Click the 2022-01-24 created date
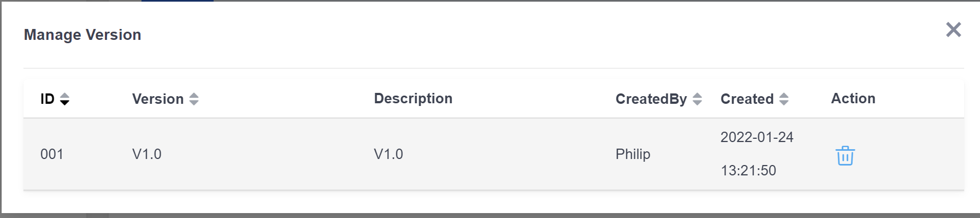Viewport: 980px width, 218px height. [x=757, y=137]
